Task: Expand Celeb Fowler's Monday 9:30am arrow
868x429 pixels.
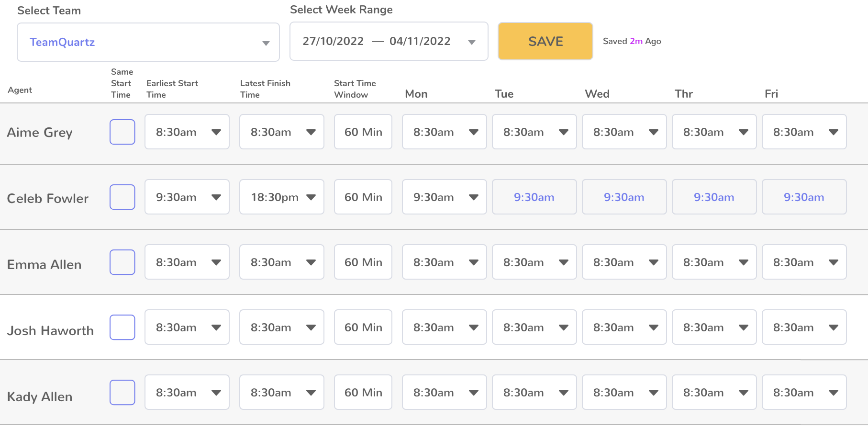Action: click(474, 197)
